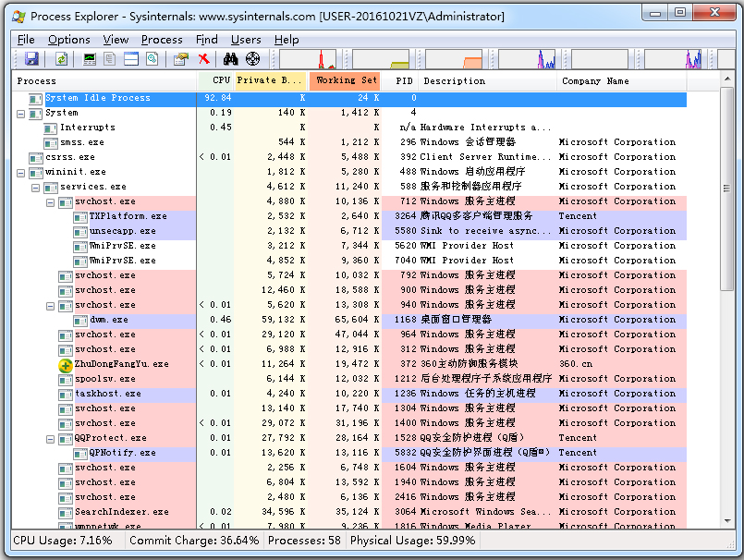Collapse svchost.exe PID 940 node
The image size is (744, 560).
pos(50,306)
